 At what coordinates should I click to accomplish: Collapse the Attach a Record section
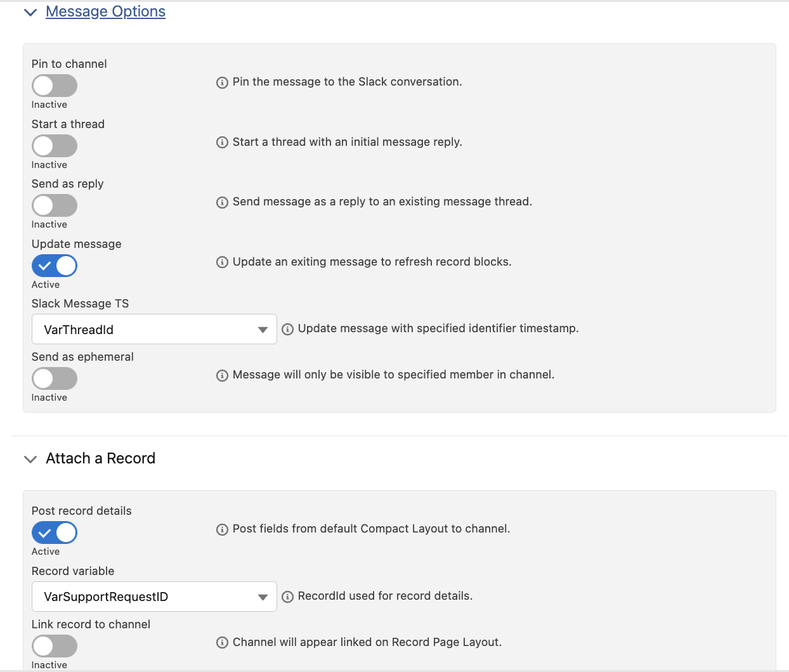coord(30,458)
